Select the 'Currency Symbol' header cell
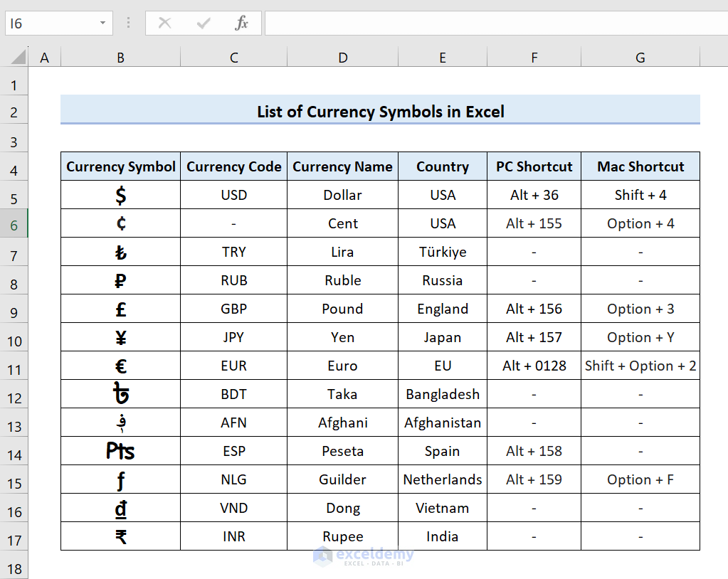The width and height of the screenshot is (728, 579). (120, 166)
